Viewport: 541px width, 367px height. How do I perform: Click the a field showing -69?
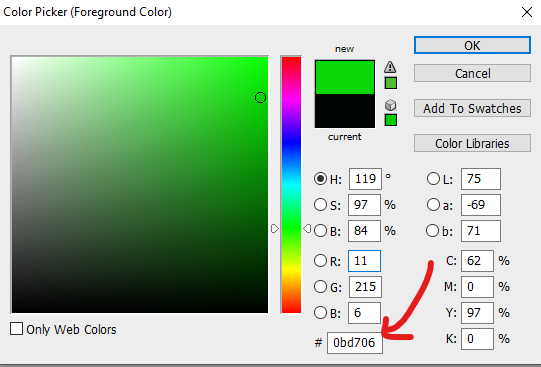481,205
